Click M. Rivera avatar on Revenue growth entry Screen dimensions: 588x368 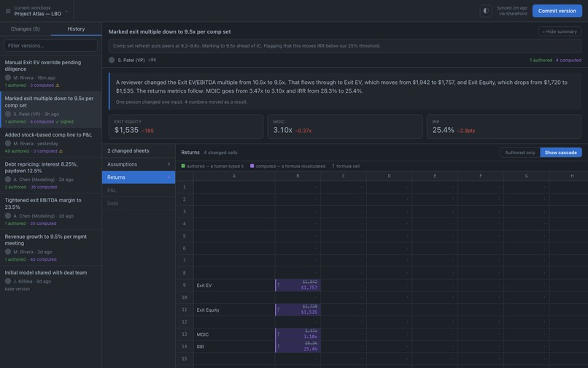pos(8,252)
